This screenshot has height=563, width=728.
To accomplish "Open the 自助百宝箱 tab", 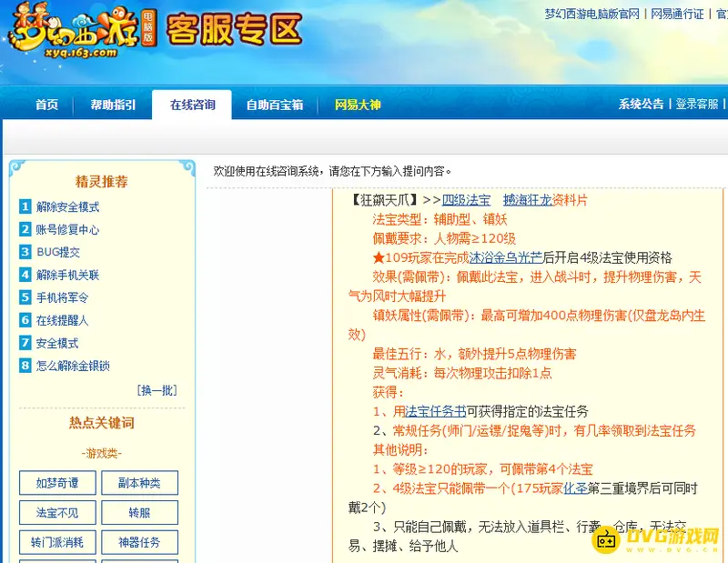I will (x=275, y=105).
